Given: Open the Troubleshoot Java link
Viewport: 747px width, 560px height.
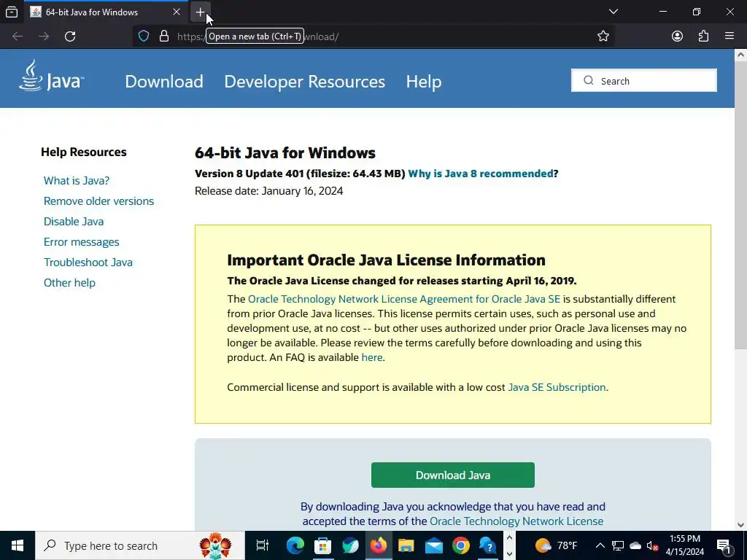Looking at the screenshot, I should pos(88,262).
